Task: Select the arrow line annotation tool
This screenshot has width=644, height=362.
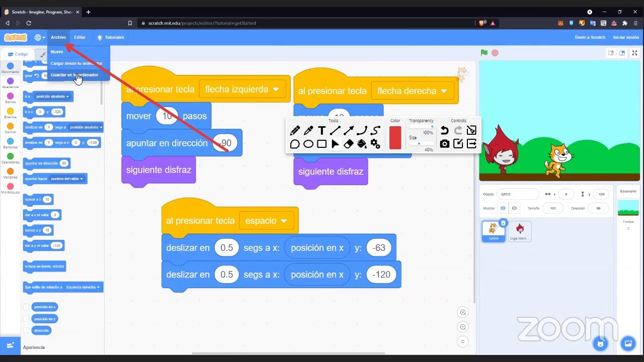Action: coord(348,131)
